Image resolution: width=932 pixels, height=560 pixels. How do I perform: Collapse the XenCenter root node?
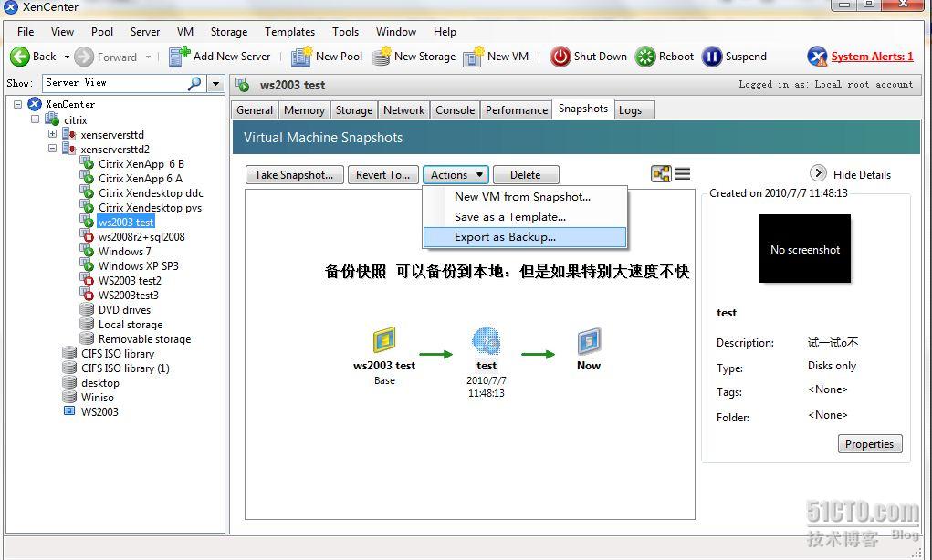point(18,104)
